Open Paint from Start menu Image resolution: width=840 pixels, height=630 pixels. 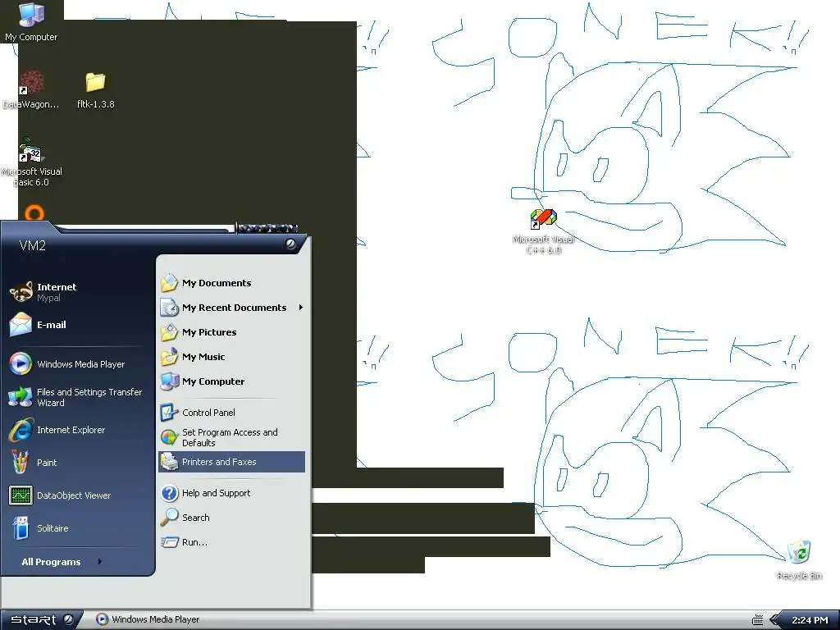[x=76, y=463]
